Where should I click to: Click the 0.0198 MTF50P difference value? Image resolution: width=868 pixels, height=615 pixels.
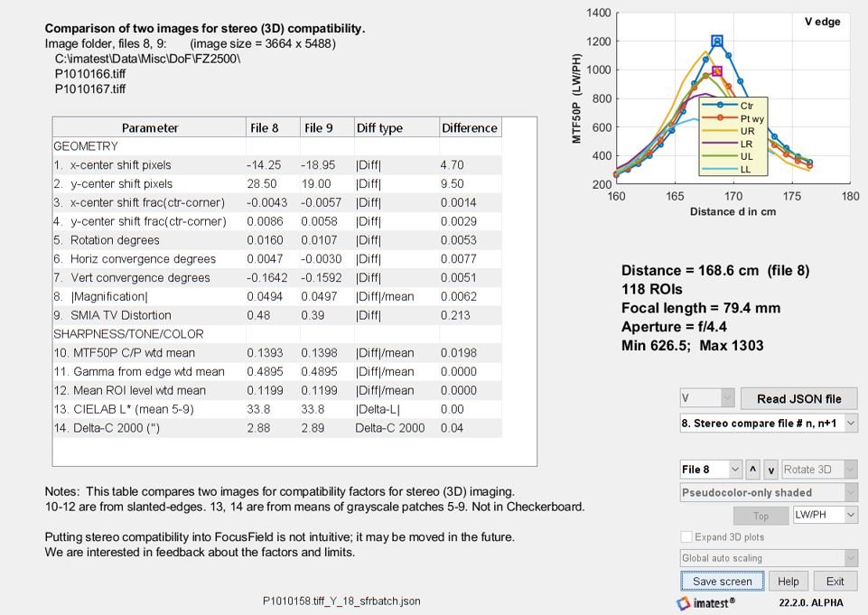pyautogui.click(x=459, y=353)
